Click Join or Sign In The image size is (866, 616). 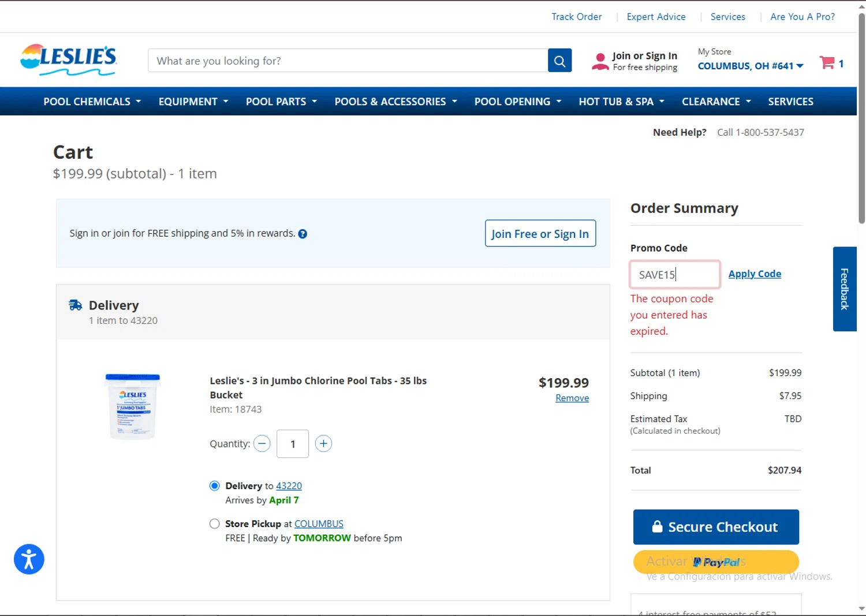644,56
